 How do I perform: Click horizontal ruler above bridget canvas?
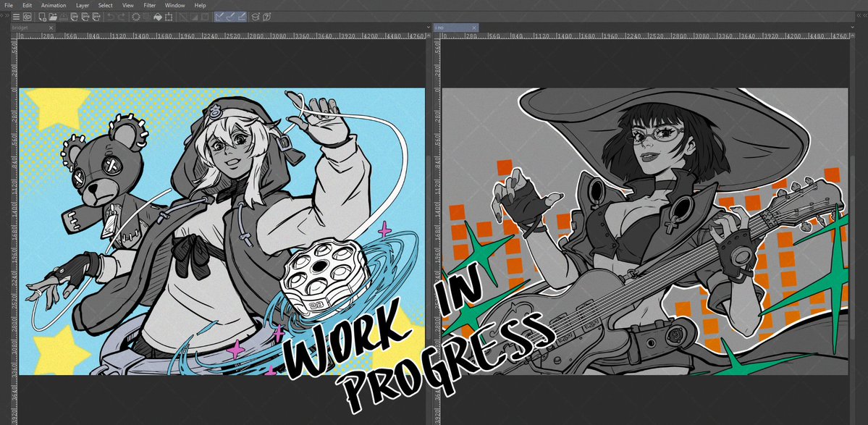tap(222, 35)
